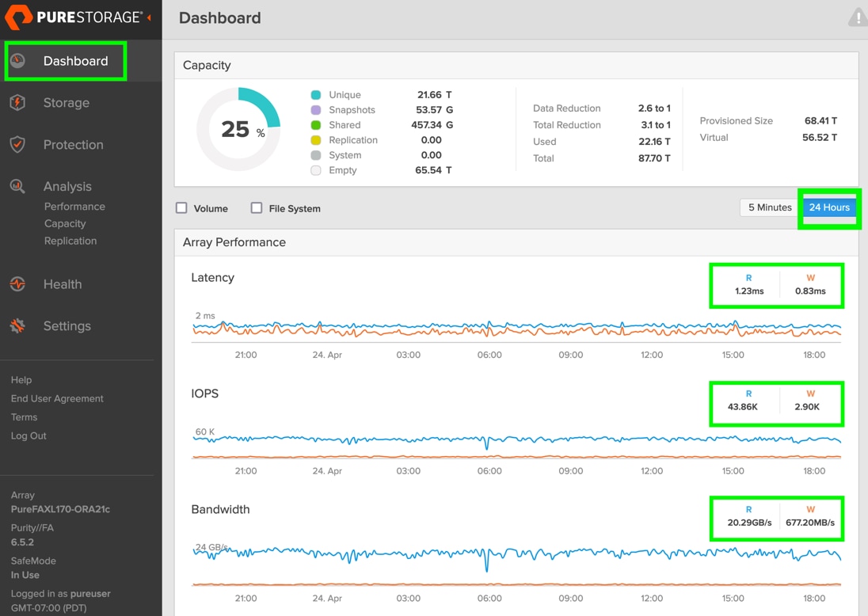Click the Log Out link
Image resolution: width=868 pixels, height=616 pixels.
pos(29,436)
